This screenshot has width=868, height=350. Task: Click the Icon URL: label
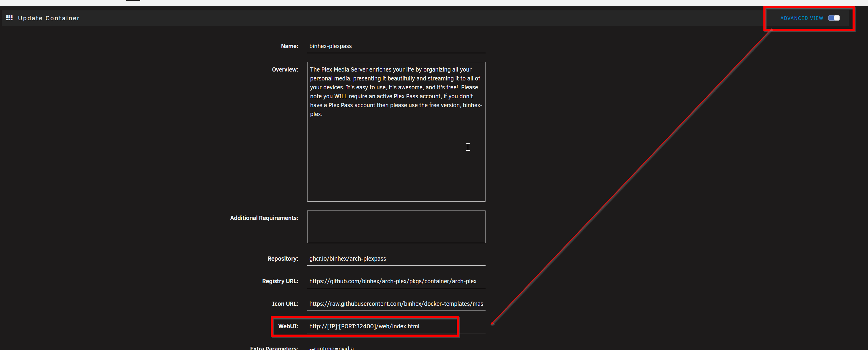coord(285,304)
